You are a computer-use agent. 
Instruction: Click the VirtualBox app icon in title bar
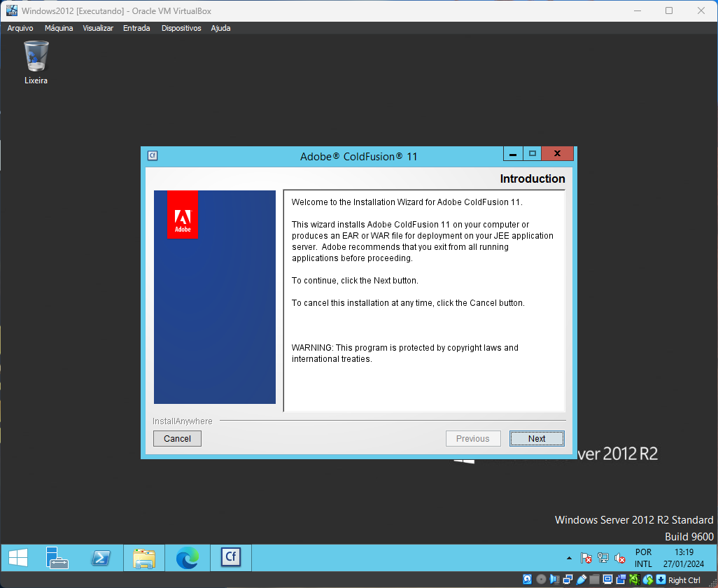coord(11,10)
